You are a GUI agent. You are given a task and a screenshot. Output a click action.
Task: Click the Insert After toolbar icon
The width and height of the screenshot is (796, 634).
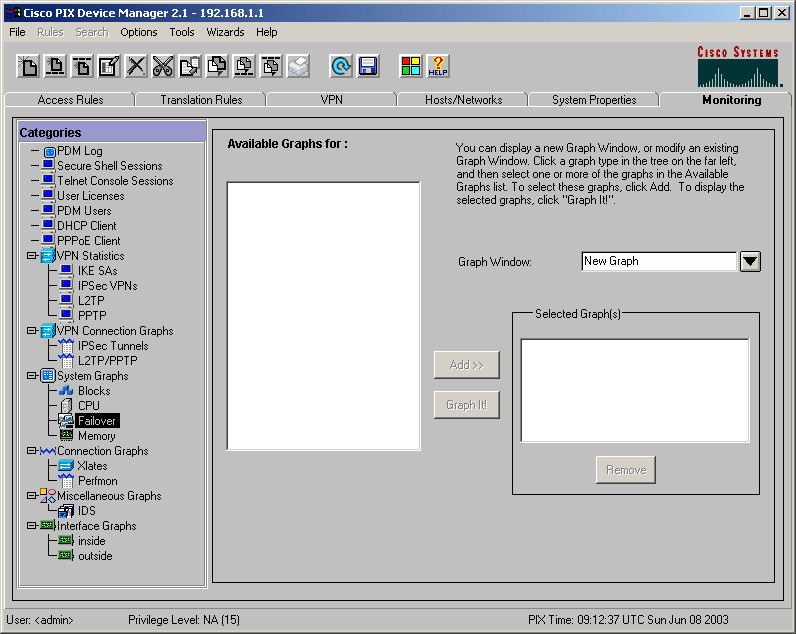pyautogui.click(x=82, y=66)
